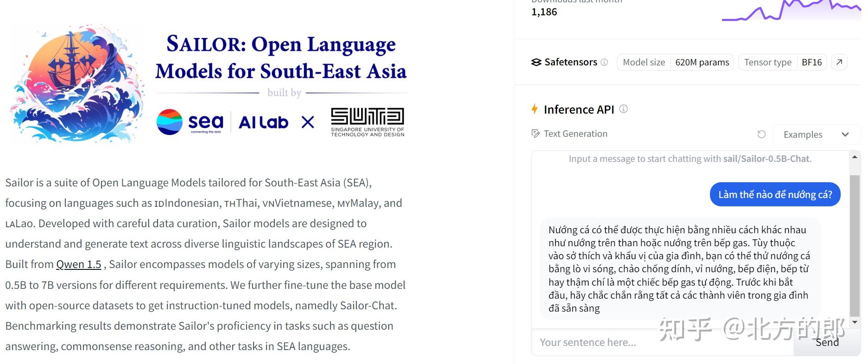Click the 'Safetensors' label

coord(571,62)
